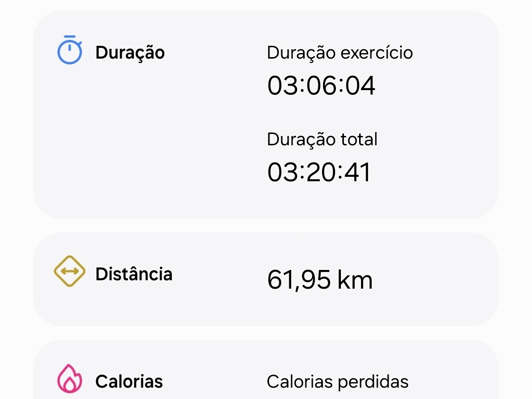532x399 pixels.
Task: Tap the 61,95 km distance value
Action: point(320,280)
